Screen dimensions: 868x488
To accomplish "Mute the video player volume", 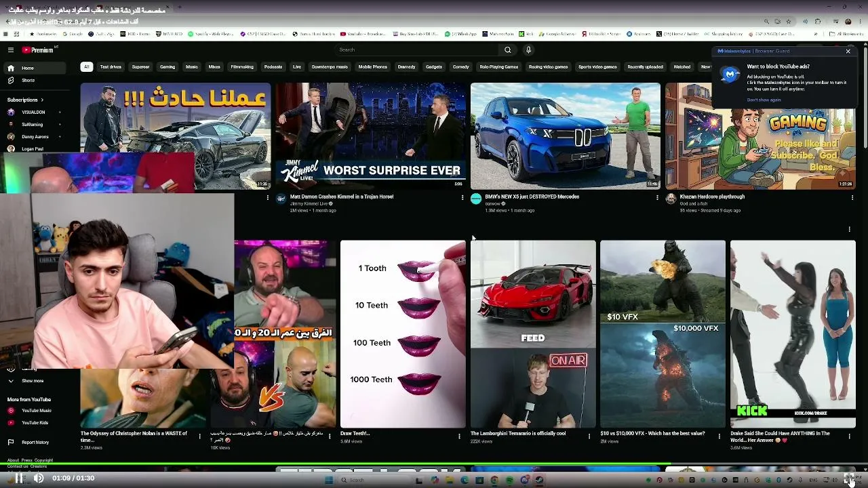I will (x=39, y=478).
